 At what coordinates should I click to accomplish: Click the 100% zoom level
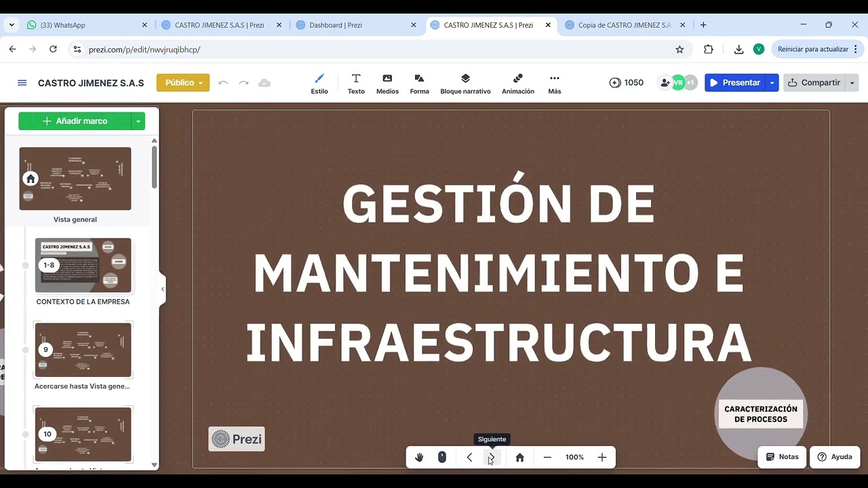[x=574, y=457]
